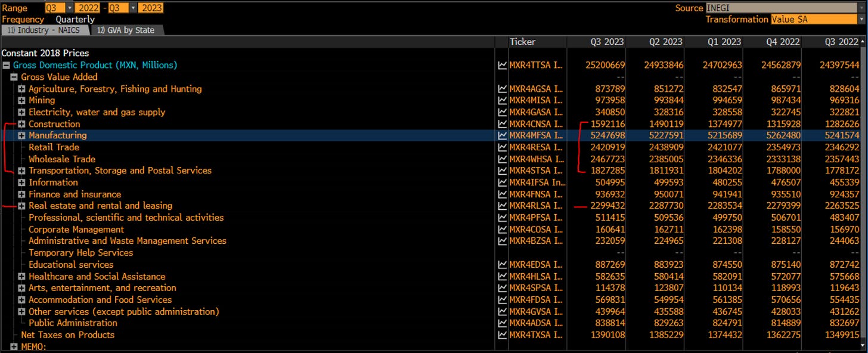
Task: Click the Q2 2023 column header
Action: pyautogui.click(x=656, y=42)
